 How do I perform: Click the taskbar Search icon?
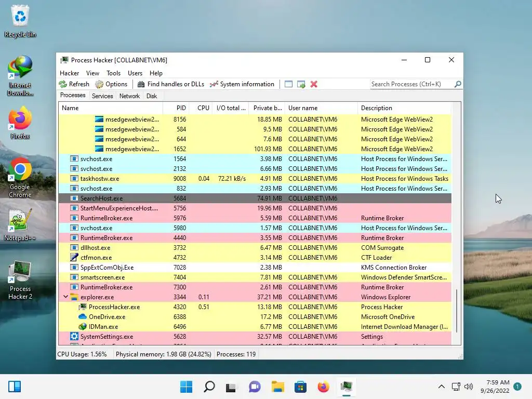(209, 387)
